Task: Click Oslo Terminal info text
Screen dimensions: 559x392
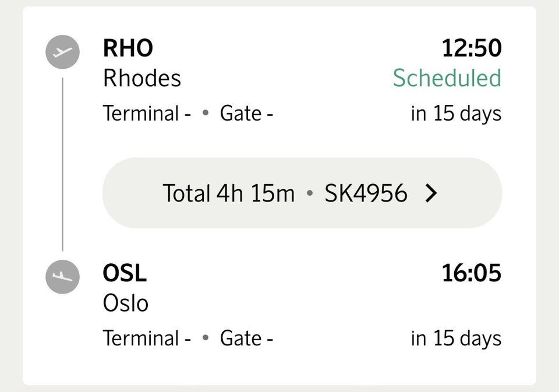Action: (x=147, y=338)
